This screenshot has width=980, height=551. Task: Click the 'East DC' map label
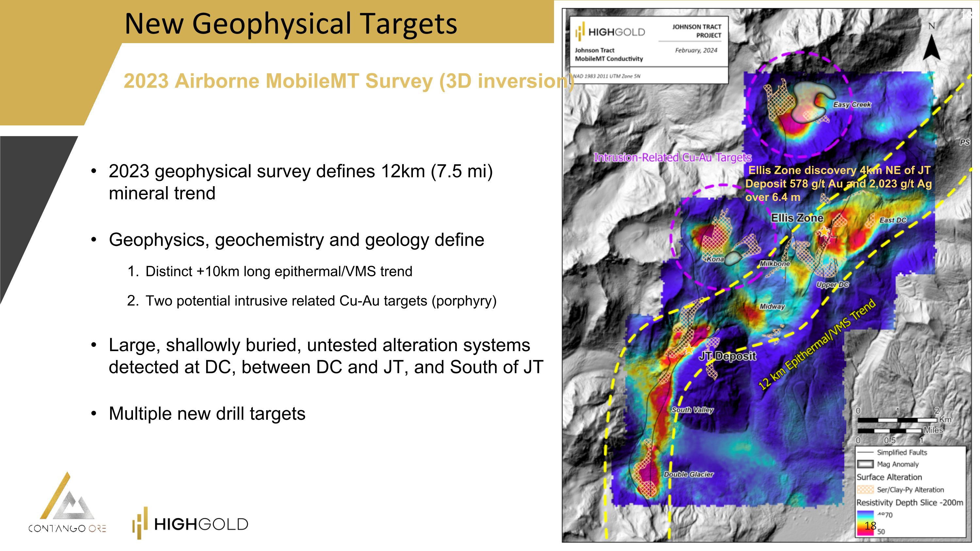coord(893,220)
